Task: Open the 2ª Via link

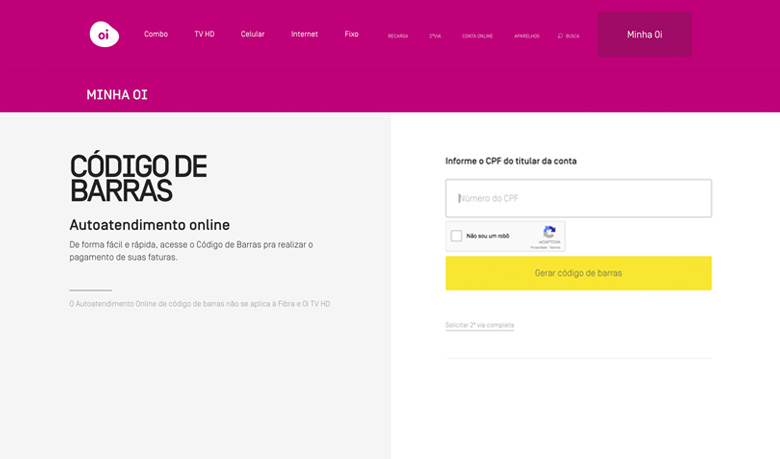Action: (x=435, y=36)
